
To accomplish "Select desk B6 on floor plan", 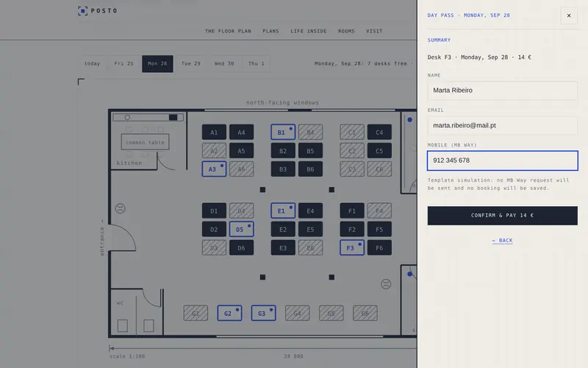I will click(310, 169).
